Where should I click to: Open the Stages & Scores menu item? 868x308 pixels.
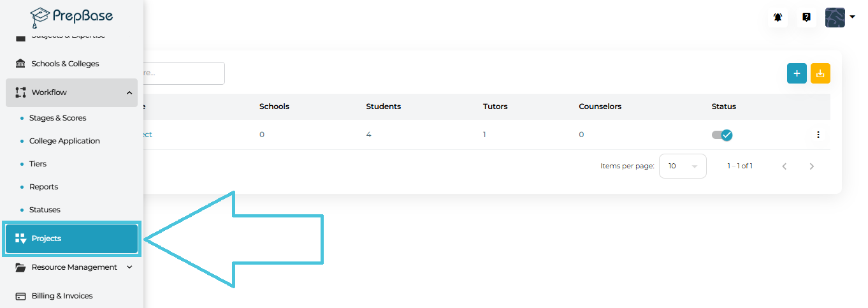pyautogui.click(x=57, y=118)
